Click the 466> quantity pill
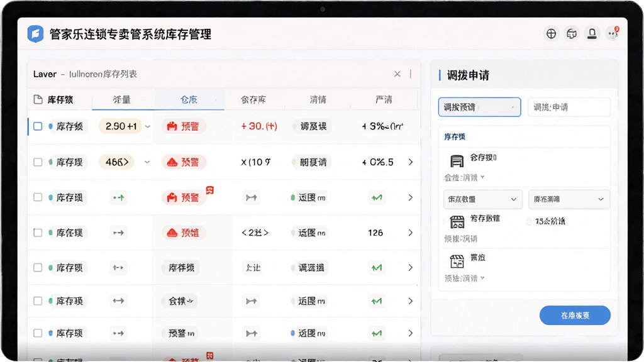The width and height of the screenshot is (644, 362). 116,162
